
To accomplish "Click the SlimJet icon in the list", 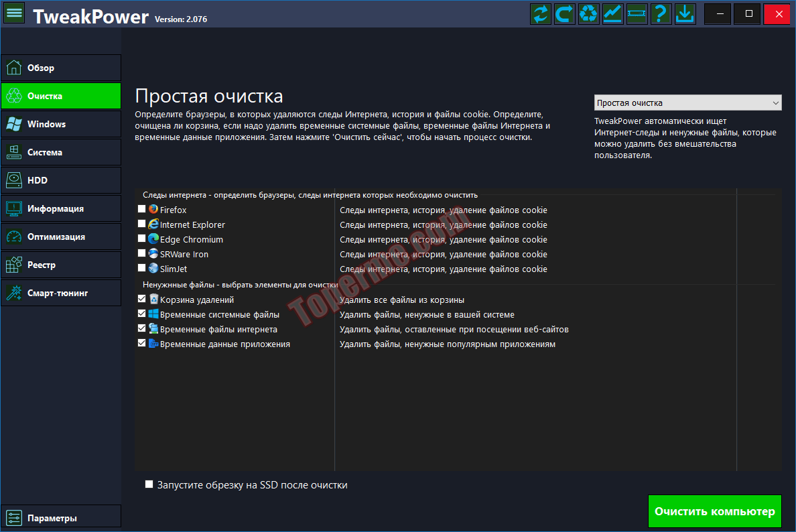I will [x=153, y=268].
